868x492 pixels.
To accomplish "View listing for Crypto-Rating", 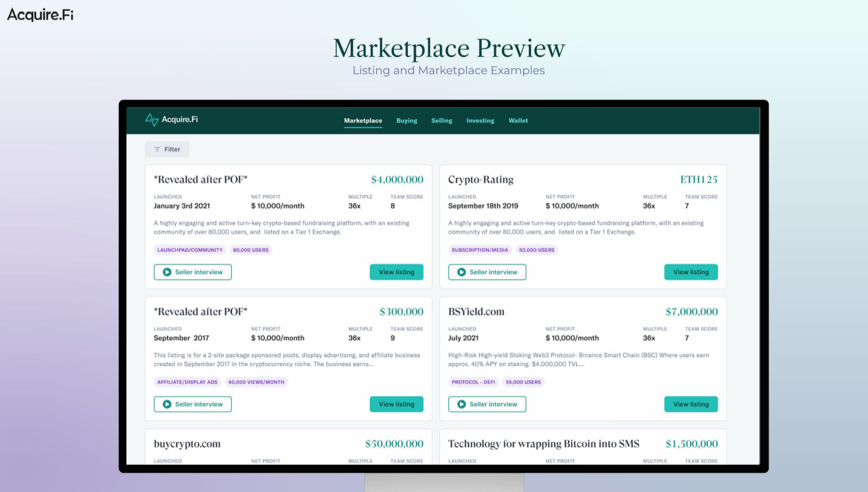I will [x=691, y=272].
